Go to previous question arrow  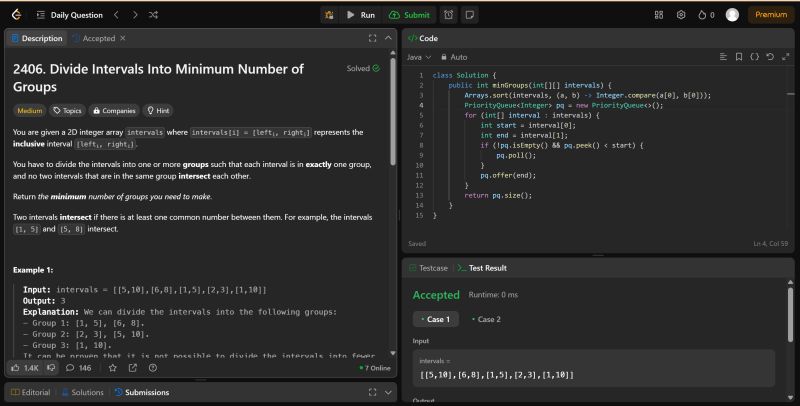pyautogui.click(x=116, y=15)
